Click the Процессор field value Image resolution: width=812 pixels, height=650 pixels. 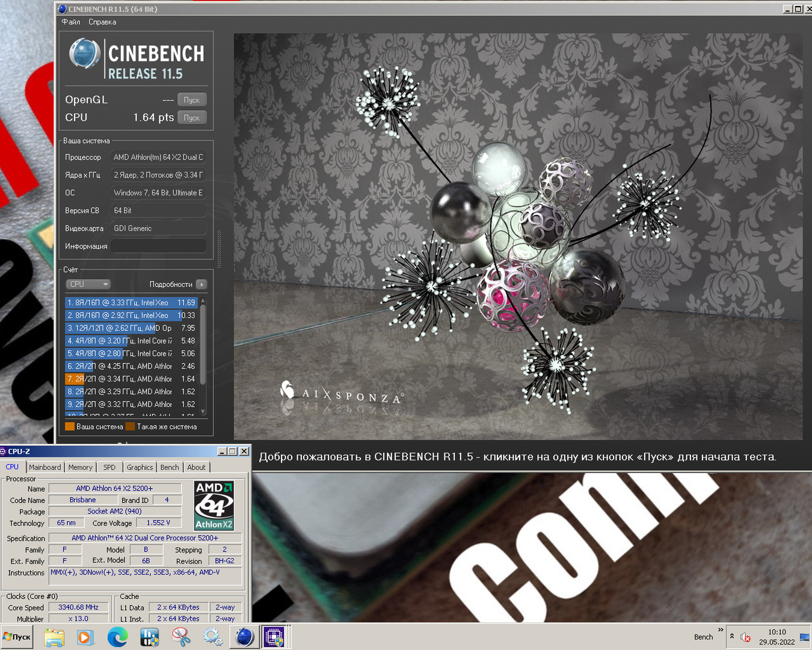point(159,157)
